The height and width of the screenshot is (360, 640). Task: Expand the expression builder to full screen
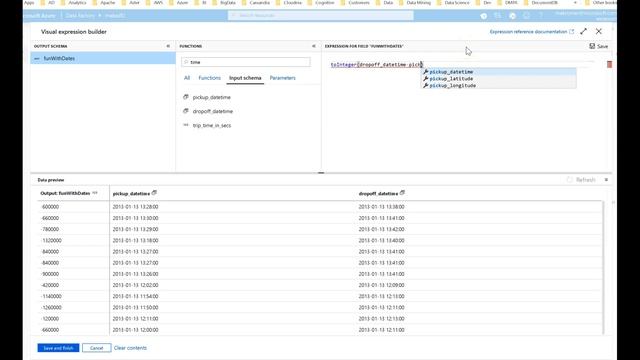click(584, 31)
